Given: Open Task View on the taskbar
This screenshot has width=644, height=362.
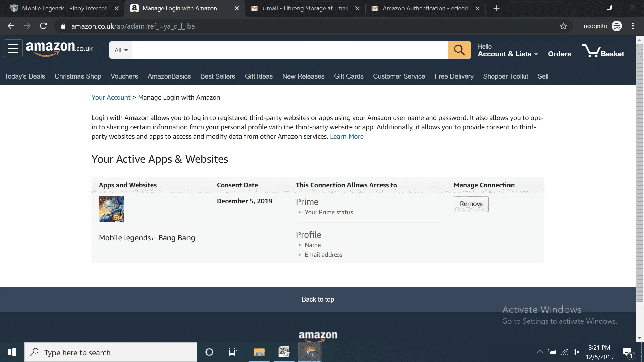Looking at the screenshot, I should coord(233,352).
